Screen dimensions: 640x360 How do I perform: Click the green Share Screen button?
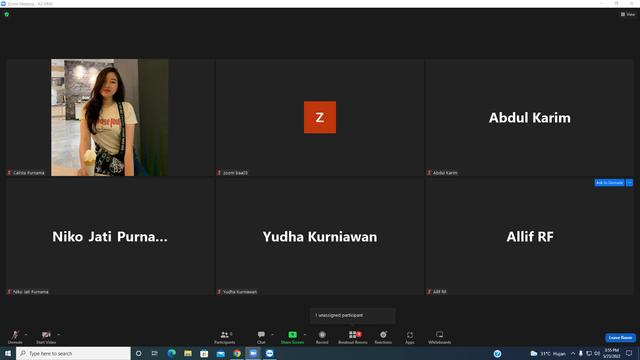coord(292,337)
